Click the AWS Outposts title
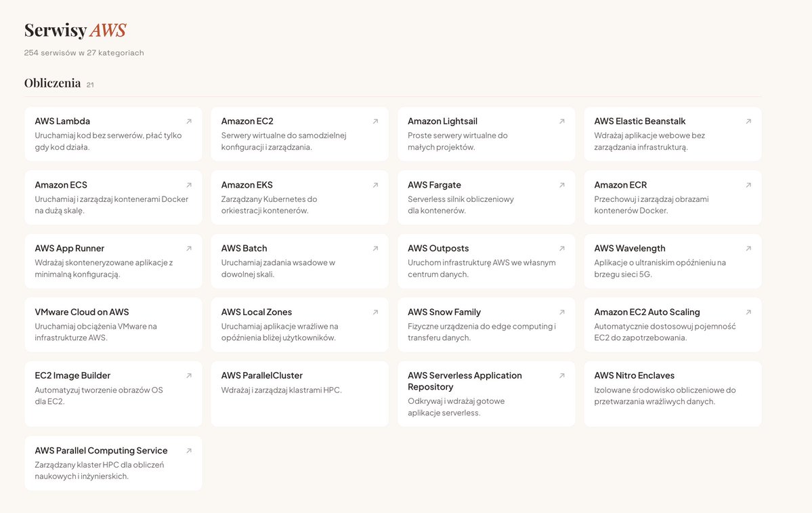Screen dimensions: 812x513 coord(438,249)
